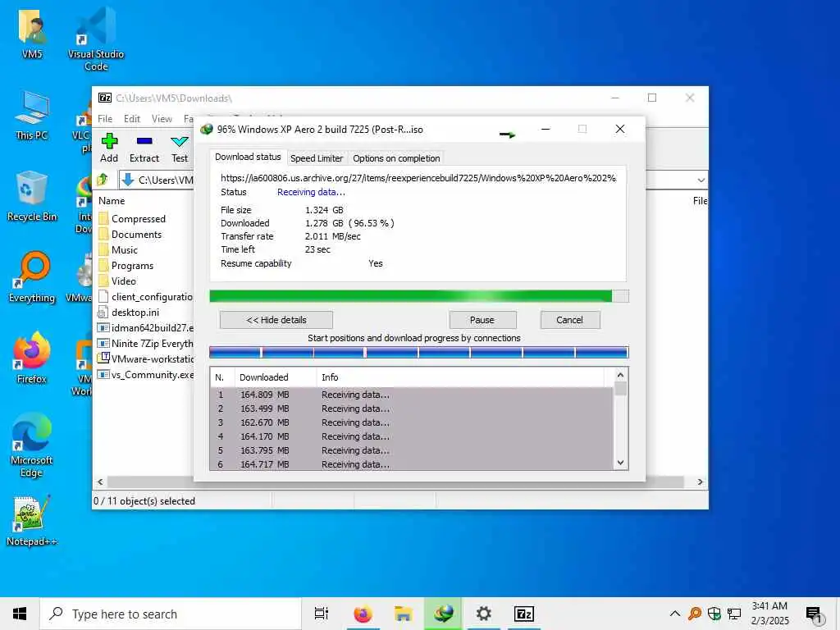Click the up-folder icon in 7-Zip
The image size is (840, 630).
pos(103,180)
